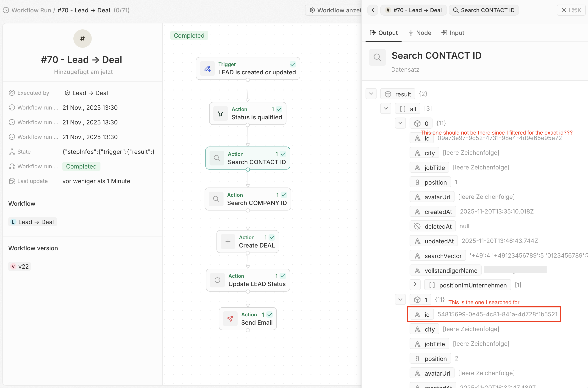Viewport: 588px width, 388px height.
Task: Click the Create DEAL plus icon
Action: [x=228, y=242]
